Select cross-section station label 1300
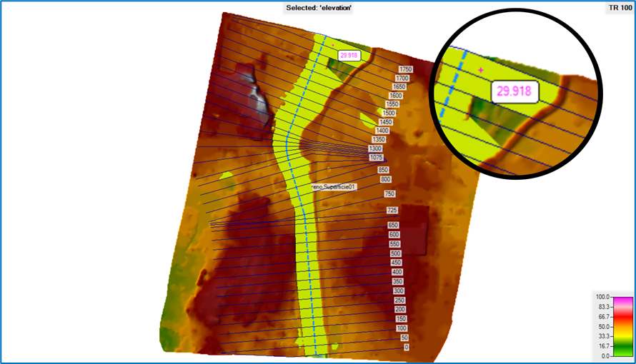636x364 pixels. [x=375, y=148]
